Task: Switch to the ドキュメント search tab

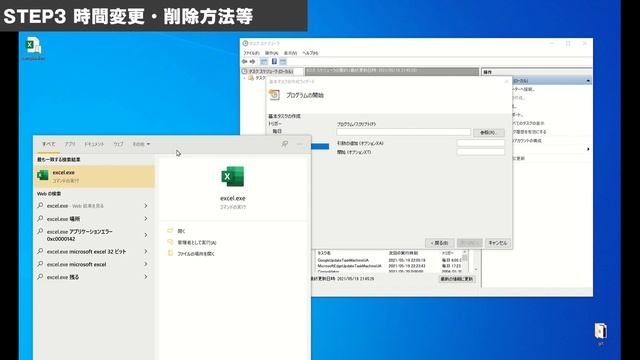Action: click(x=94, y=144)
